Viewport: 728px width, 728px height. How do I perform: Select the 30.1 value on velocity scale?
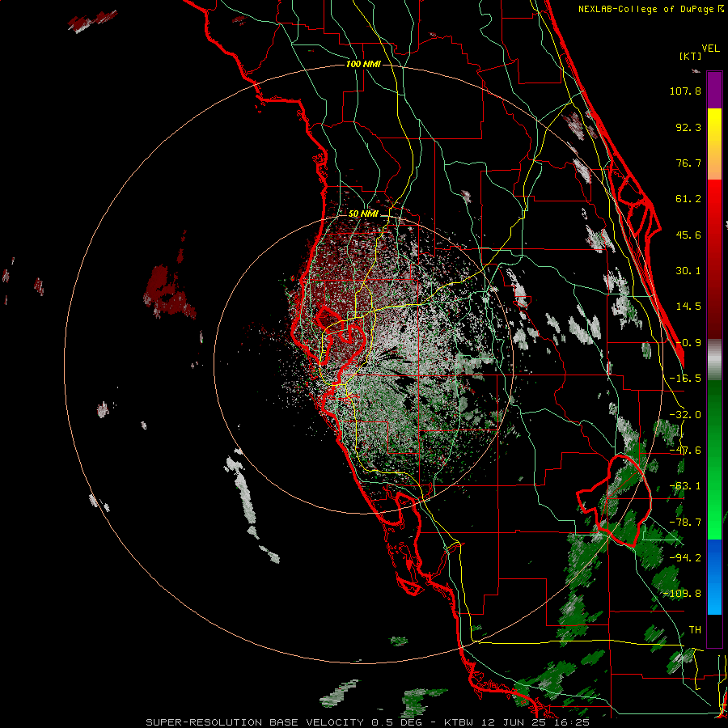pyautogui.click(x=688, y=271)
